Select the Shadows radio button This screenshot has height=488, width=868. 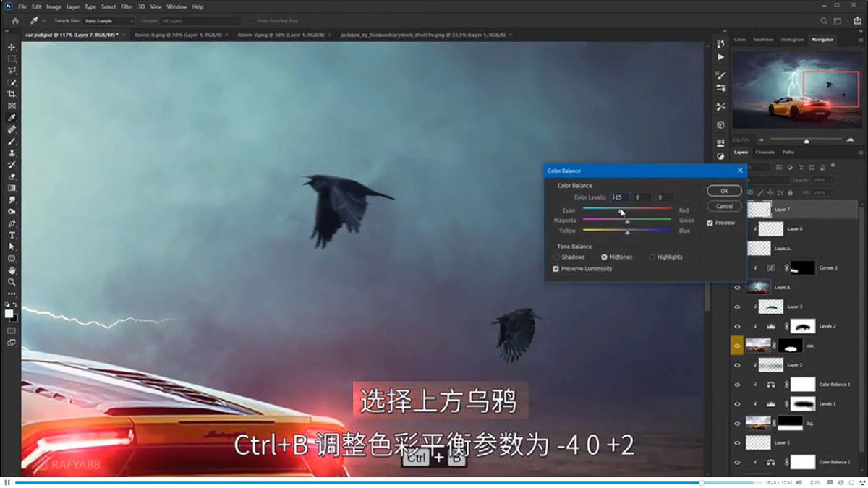click(x=556, y=257)
